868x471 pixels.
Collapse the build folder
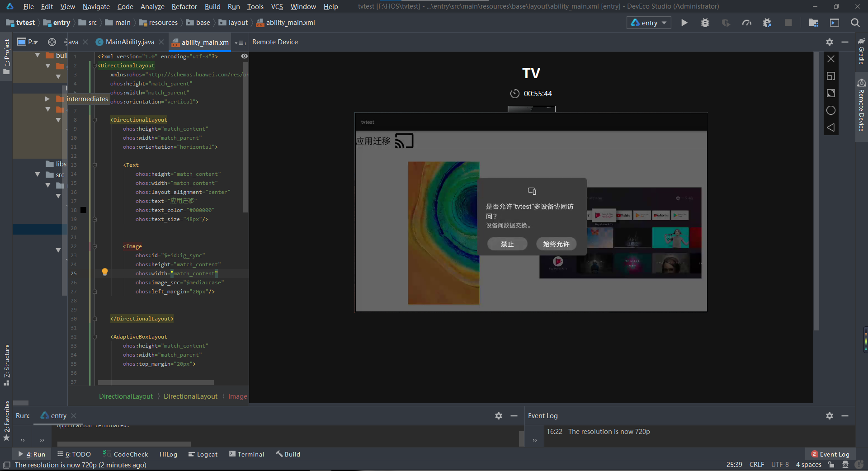coord(38,55)
